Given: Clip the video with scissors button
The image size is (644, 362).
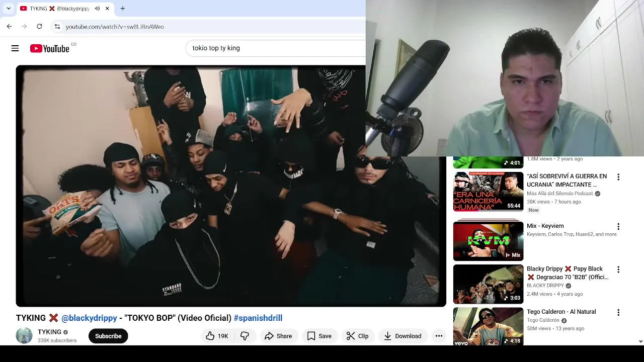Looking at the screenshot, I should coord(357,336).
